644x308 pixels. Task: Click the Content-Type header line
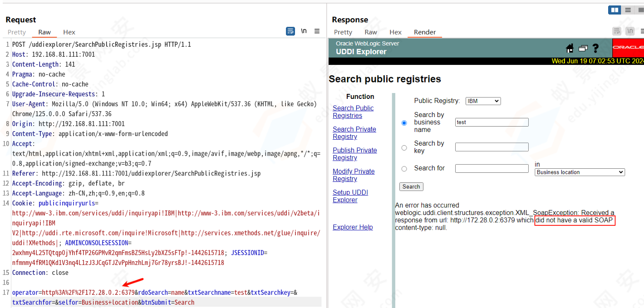90,134
